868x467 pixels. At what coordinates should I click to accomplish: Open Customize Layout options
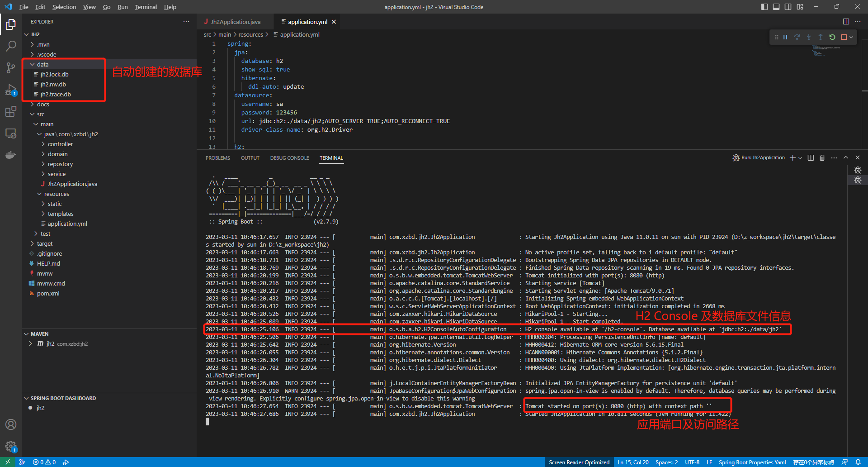(x=800, y=7)
